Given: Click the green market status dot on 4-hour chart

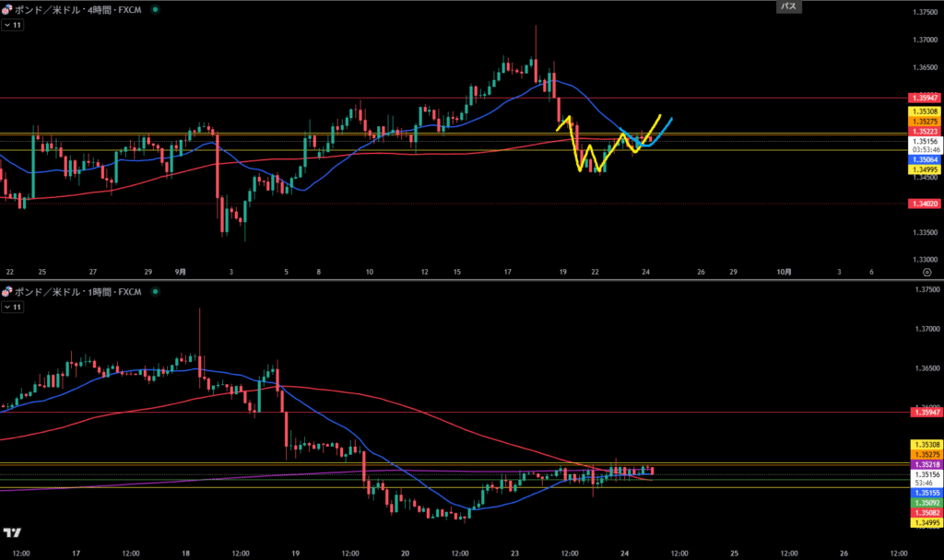Looking at the screenshot, I should coord(154,9).
